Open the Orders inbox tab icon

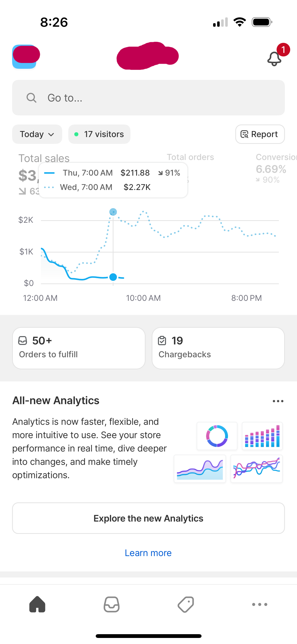pos(111,604)
